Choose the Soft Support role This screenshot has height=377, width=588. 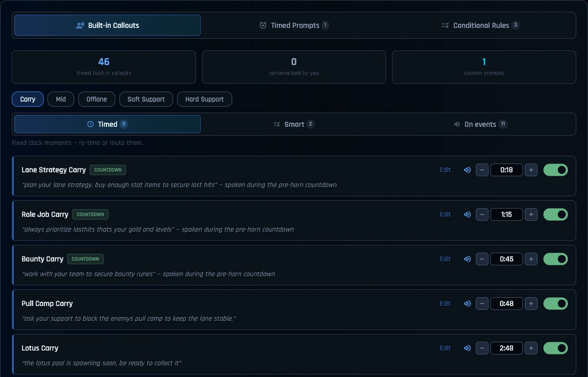tap(146, 99)
